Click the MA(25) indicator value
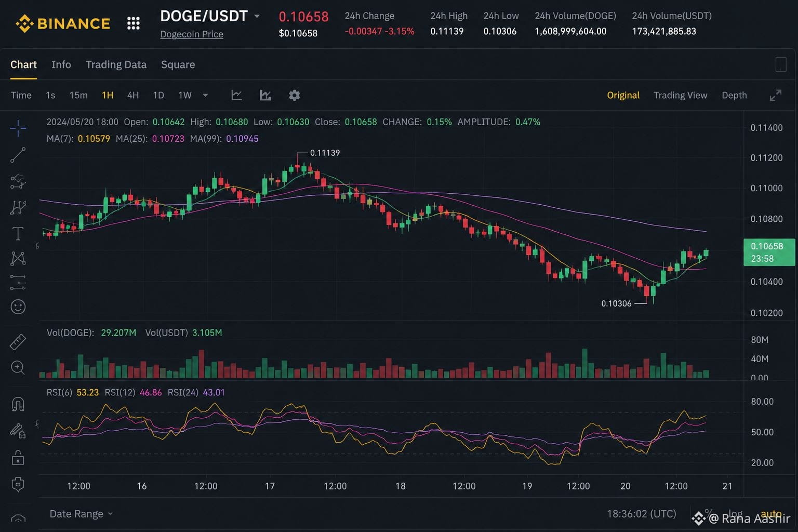This screenshot has height=532, width=798. (x=168, y=139)
